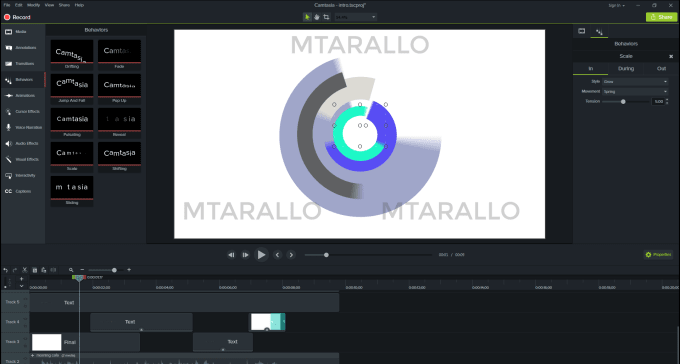Click the Cut scissors icon

point(25,270)
